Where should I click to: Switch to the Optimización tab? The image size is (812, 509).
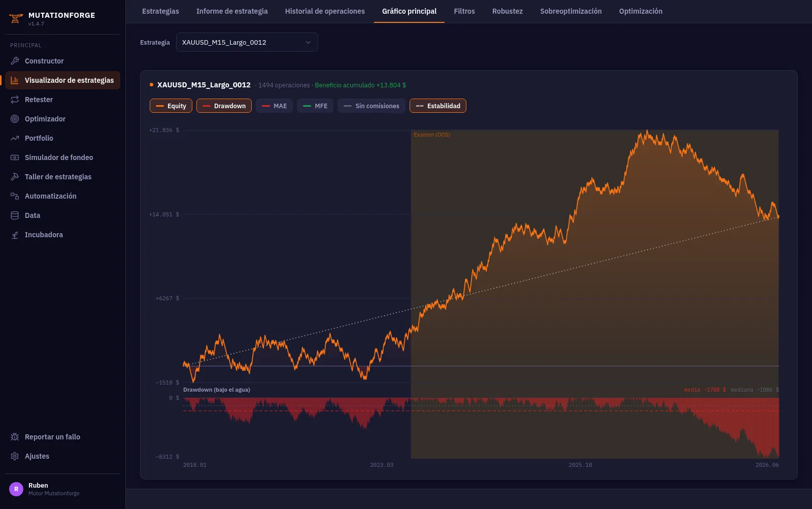pos(640,11)
